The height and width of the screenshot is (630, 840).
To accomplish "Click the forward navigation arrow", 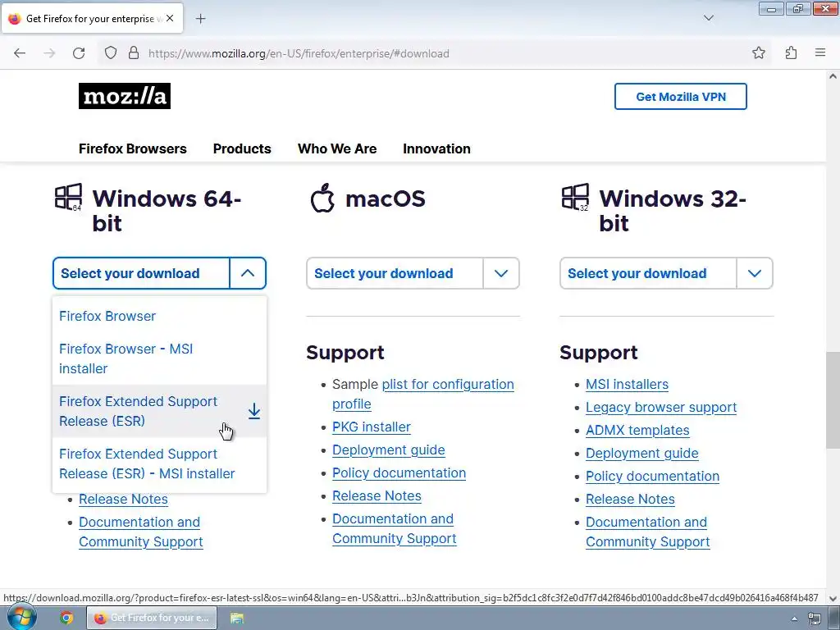I will 49,53.
